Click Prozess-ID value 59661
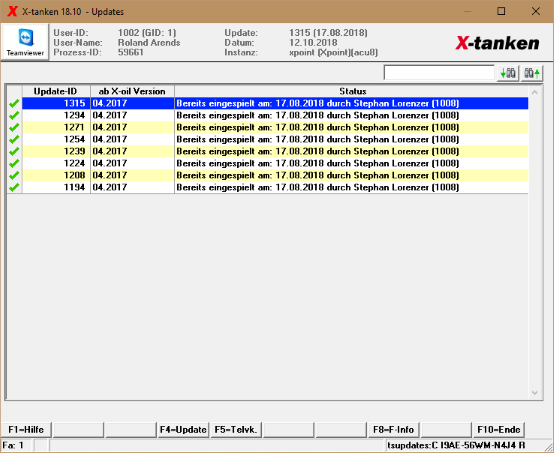This screenshot has width=554, height=453. tap(130, 53)
